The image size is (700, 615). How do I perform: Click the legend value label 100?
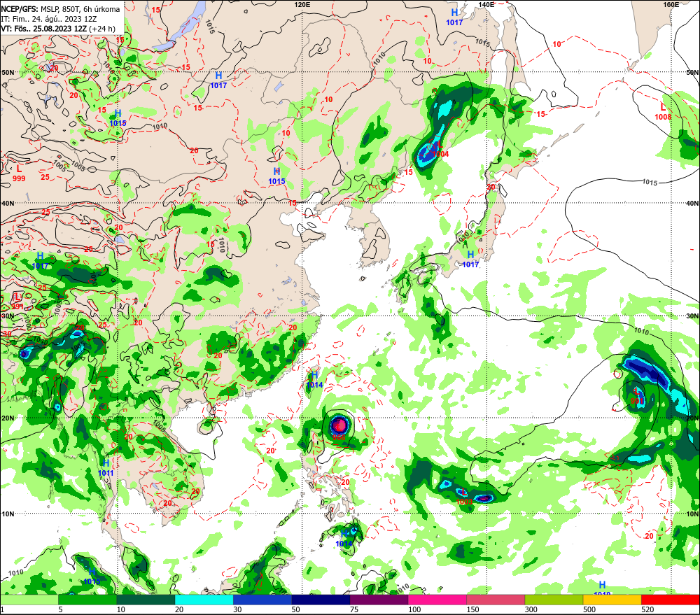pyautogui.click(x=414, y=609)
